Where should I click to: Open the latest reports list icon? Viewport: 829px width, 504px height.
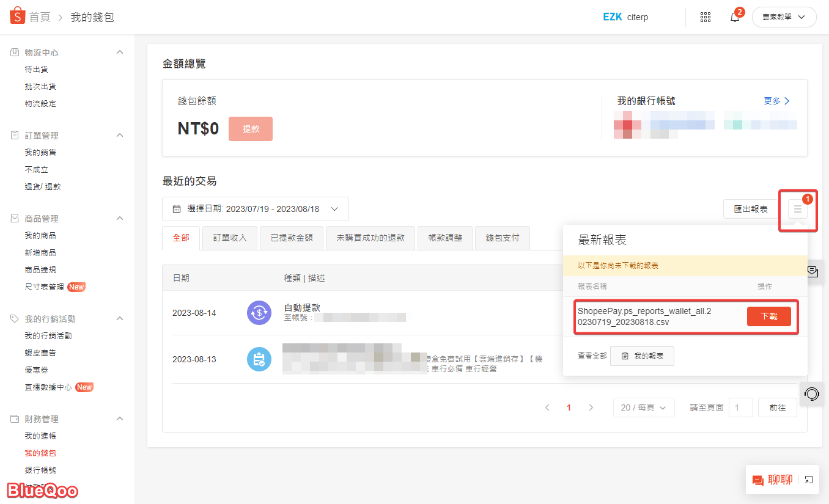[x=797, y=210]
